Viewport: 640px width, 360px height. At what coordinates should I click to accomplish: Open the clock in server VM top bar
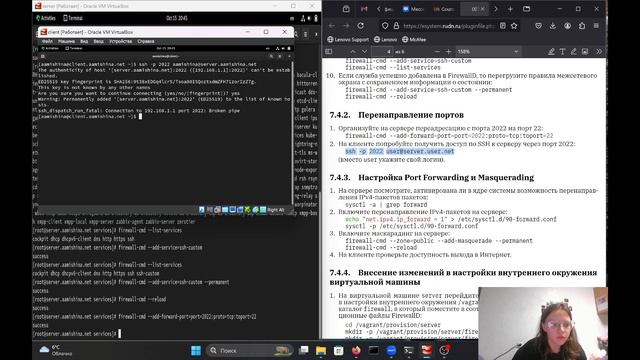(177, 18)
